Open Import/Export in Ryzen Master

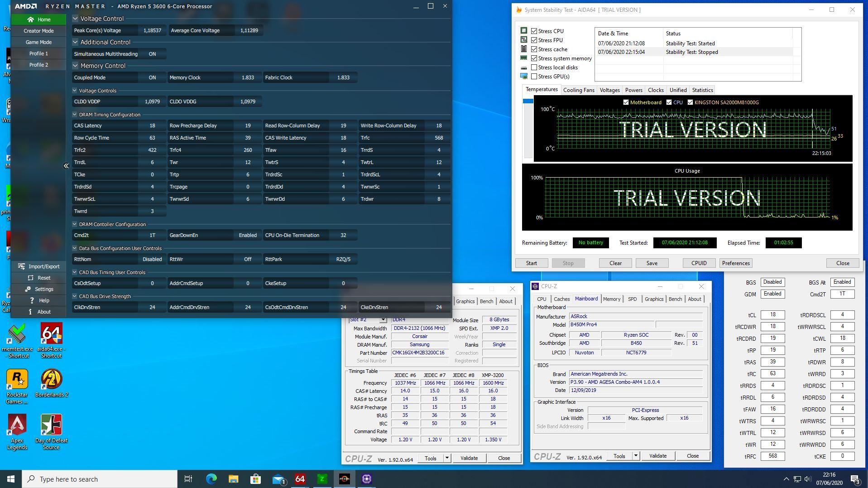[x=38, y=266]
